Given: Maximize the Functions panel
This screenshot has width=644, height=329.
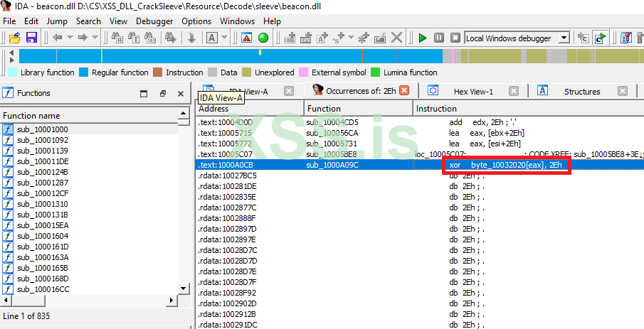Looking at the screenshot, I should pyautogui.click(x=144, y=94).
